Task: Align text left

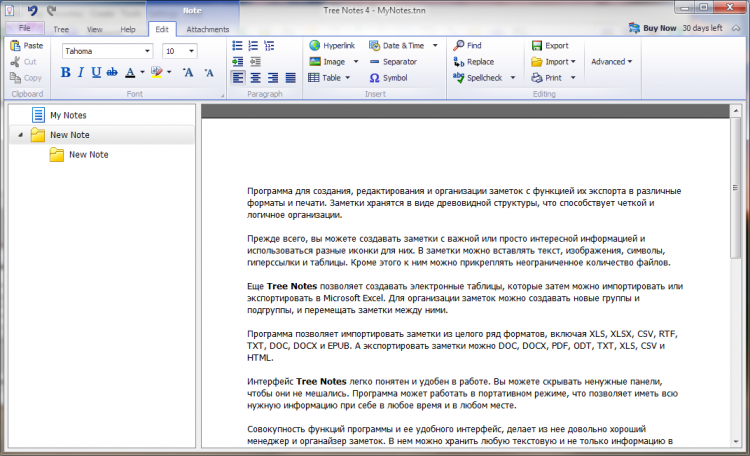Action: [x=238, y=78]
